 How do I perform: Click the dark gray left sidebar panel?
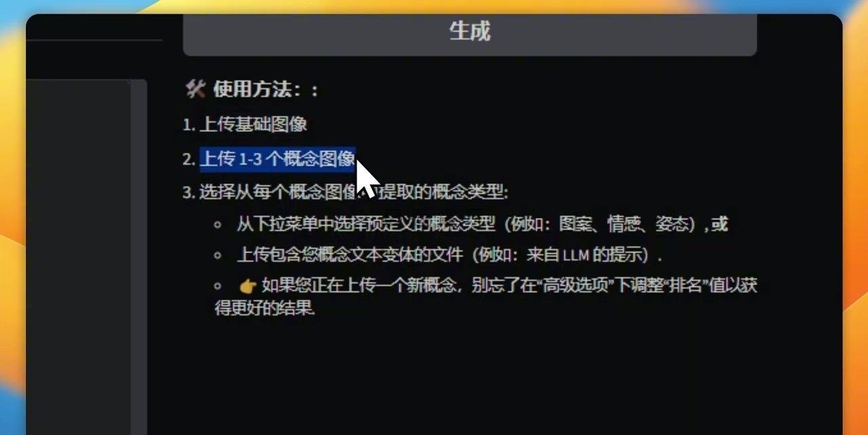click(79, 257)
